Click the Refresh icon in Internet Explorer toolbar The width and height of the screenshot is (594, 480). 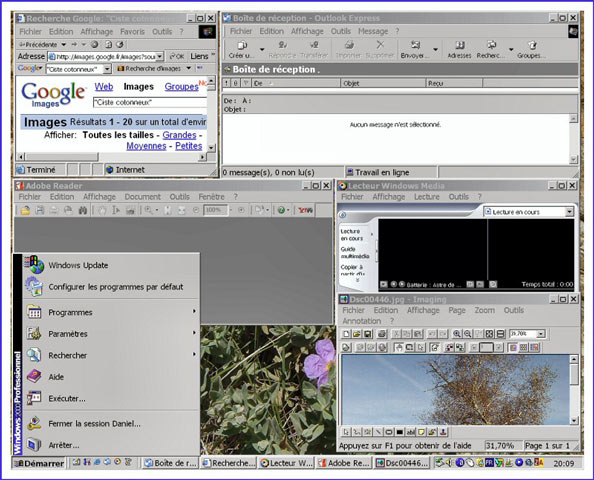[x=108, y=44]
